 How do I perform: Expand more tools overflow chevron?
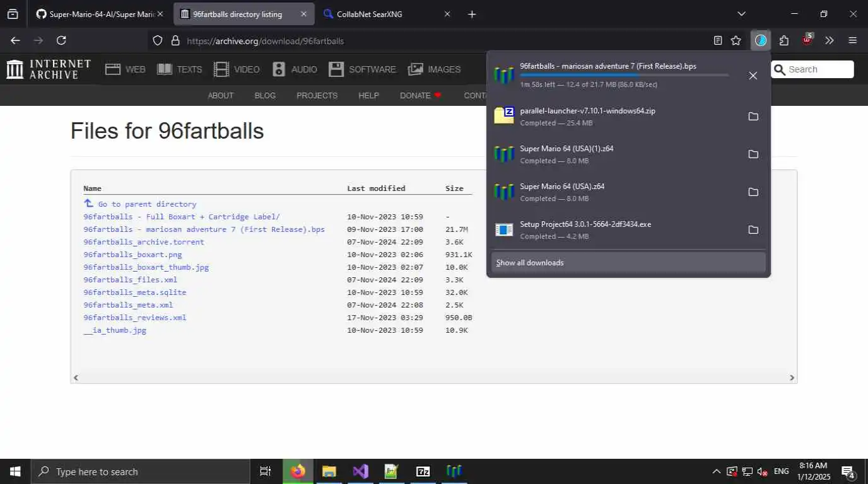(x=830, y=40)
